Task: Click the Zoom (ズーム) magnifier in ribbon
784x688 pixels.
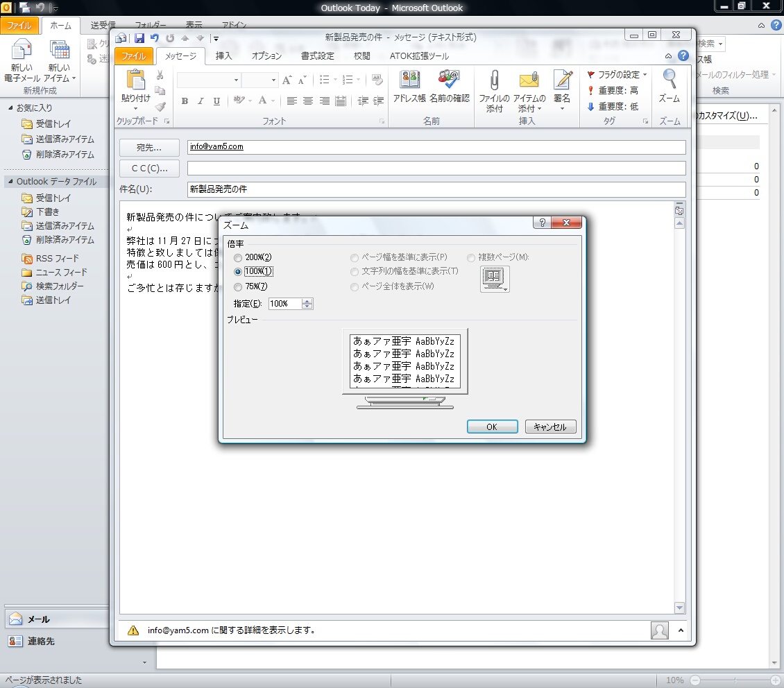Action: [669, 86]
